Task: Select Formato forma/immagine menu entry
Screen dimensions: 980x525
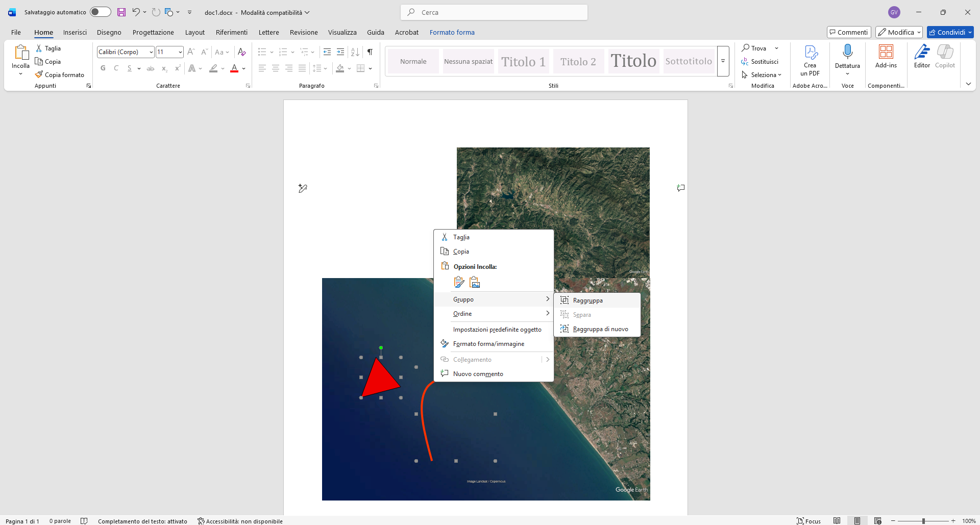Action: (x=494, y=344)
